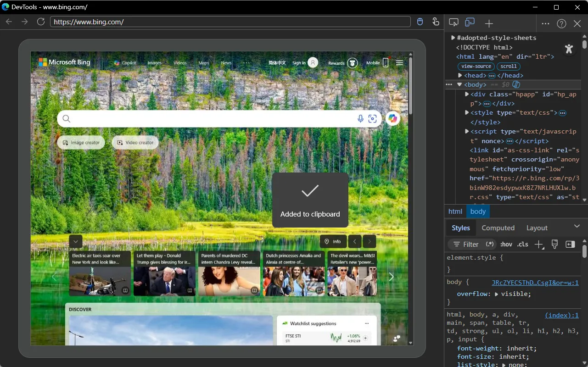Toggle the :hov element state panel

pyautogui.click(x=506, y=245)
